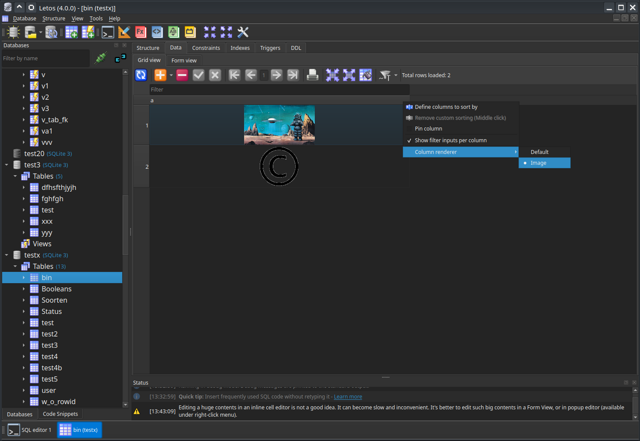Select the w_o_rowid table
Viewport: 640px width, 441px height.
58,402
